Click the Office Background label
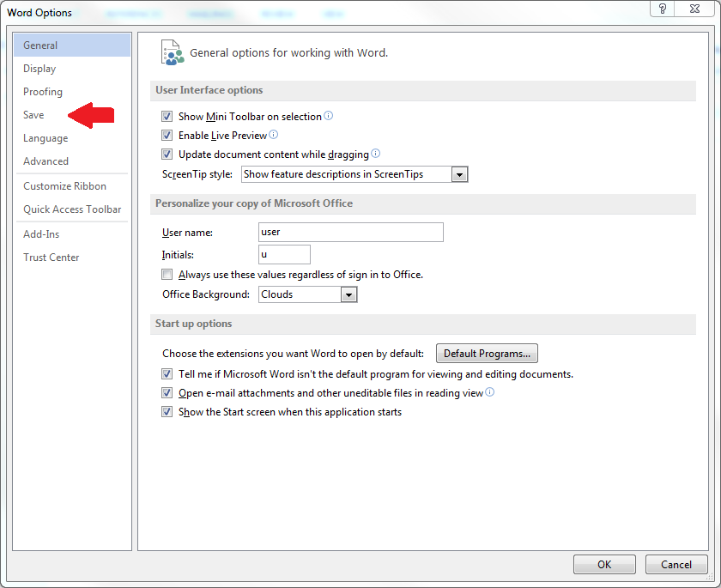 point(206,294)
